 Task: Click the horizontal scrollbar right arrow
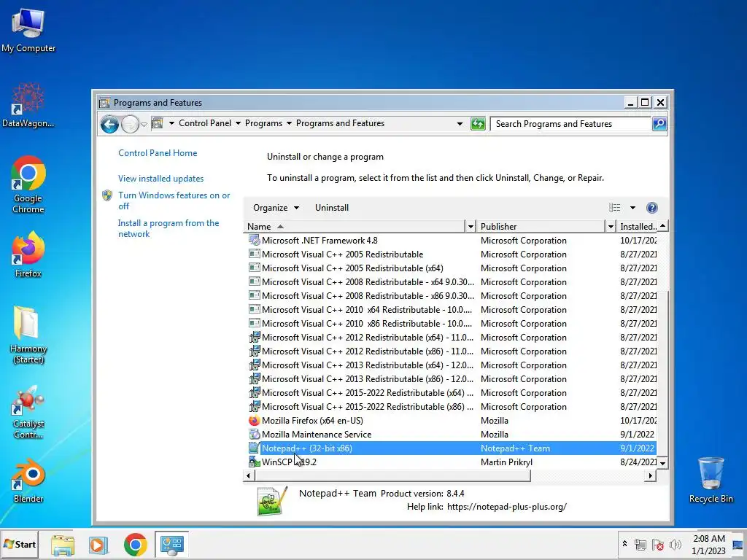point(651,475)
